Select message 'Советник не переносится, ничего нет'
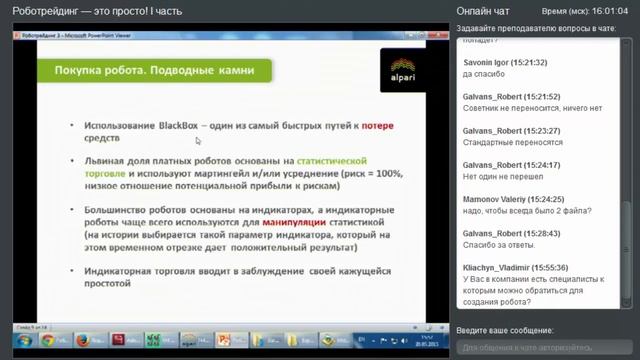The image size is (640, 360). click(x=532, y=108)
